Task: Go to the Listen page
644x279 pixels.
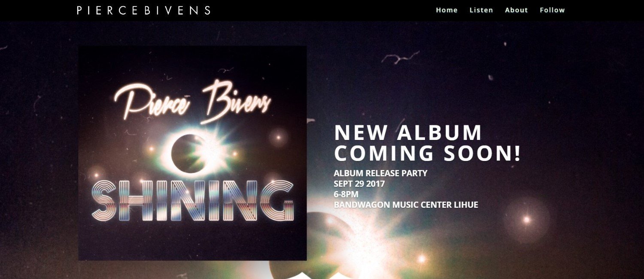Action: point(481,10)
